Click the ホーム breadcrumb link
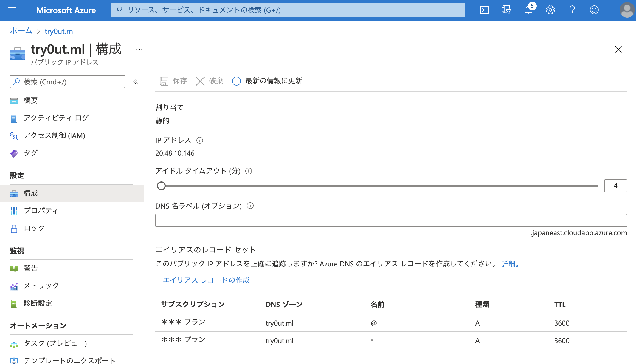This screenshot has height=364, width=636. click(21, 31)
